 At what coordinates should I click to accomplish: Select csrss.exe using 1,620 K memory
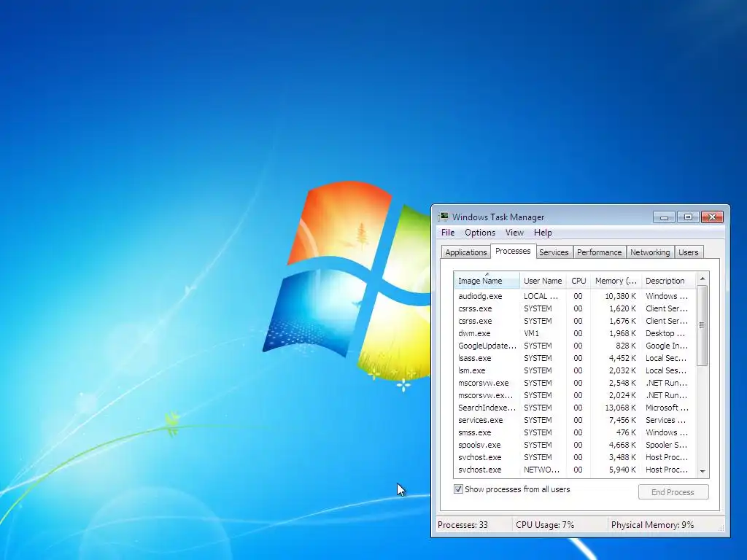(575, 308)
